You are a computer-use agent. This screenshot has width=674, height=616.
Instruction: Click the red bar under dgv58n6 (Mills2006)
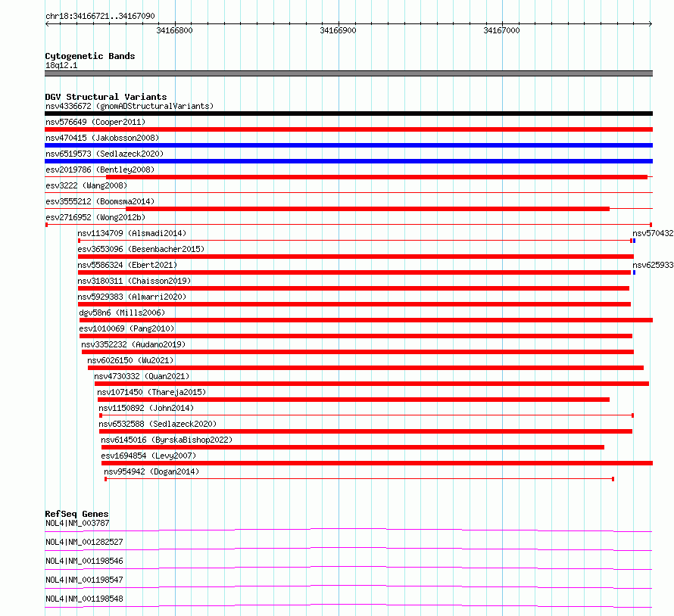367,320
